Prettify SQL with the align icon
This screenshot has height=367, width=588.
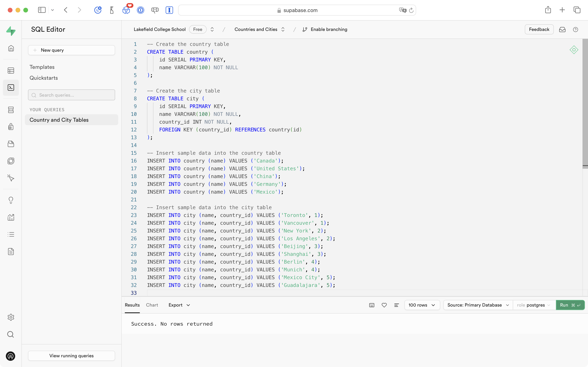396,305
